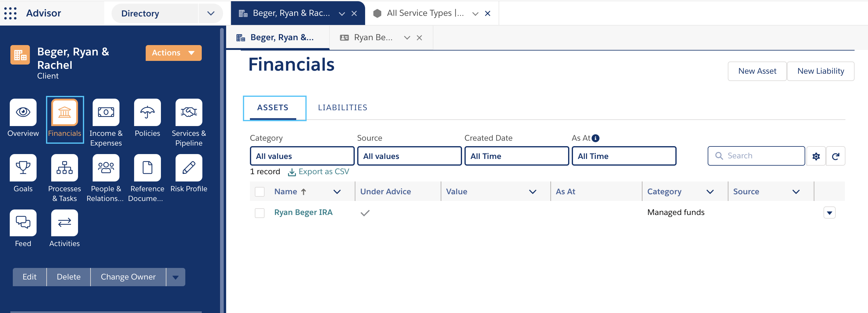
Task: Open the Value column chevron menu
Action: point(532,192)
